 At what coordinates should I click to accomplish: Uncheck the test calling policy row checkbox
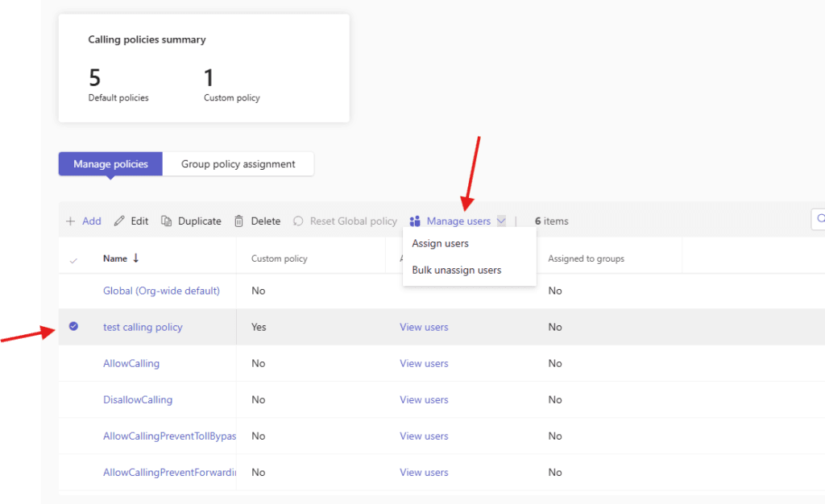[x=73, y=327]
